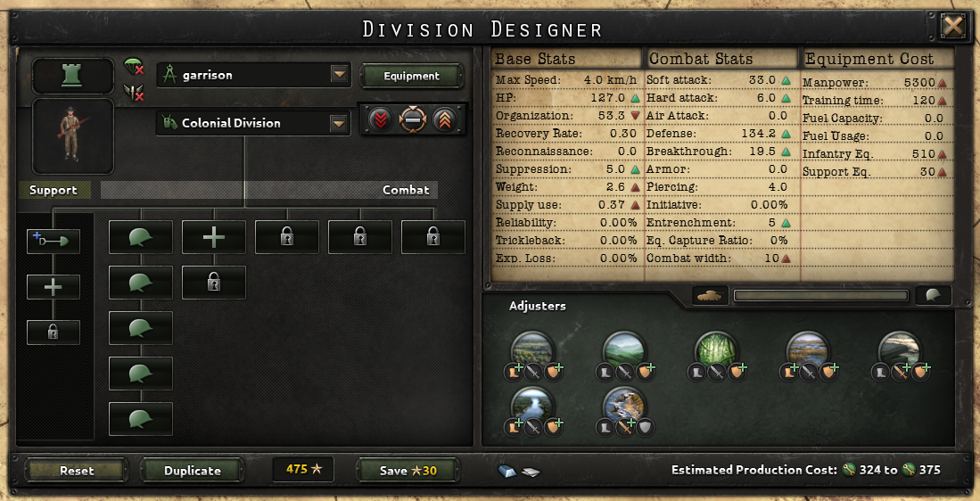Click the tank-to-infantry ratio bar
The image size is (980, 501).
pyautogui.click(x=820, y=295)
